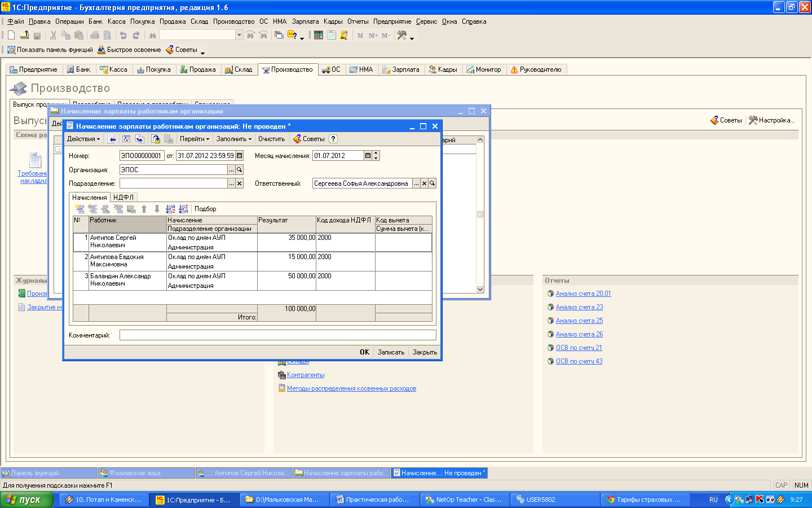
Task: Clear the Подразделение field with X button
Action: click(239, 183)
